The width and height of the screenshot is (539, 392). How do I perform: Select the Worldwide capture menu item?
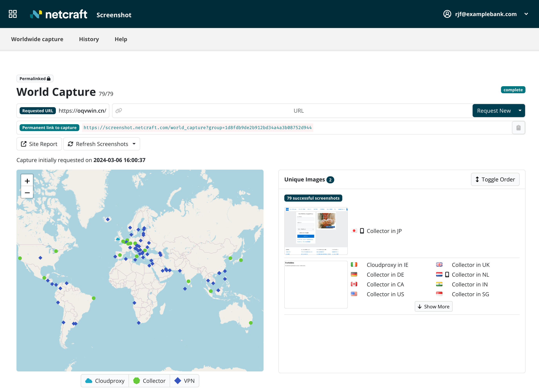pyautogui.click(x=37, y=39)
